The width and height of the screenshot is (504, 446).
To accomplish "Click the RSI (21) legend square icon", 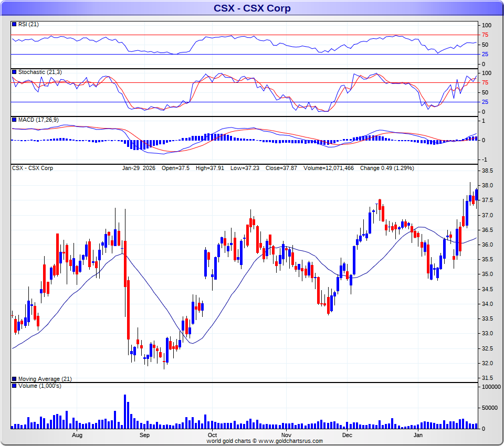I will tap(14, 24).
